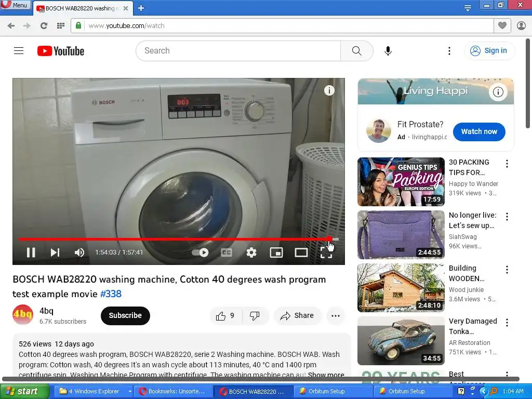The width and height of the screenshot is (532, 399).
Task: Share the video
Action: tap(297, 316)
